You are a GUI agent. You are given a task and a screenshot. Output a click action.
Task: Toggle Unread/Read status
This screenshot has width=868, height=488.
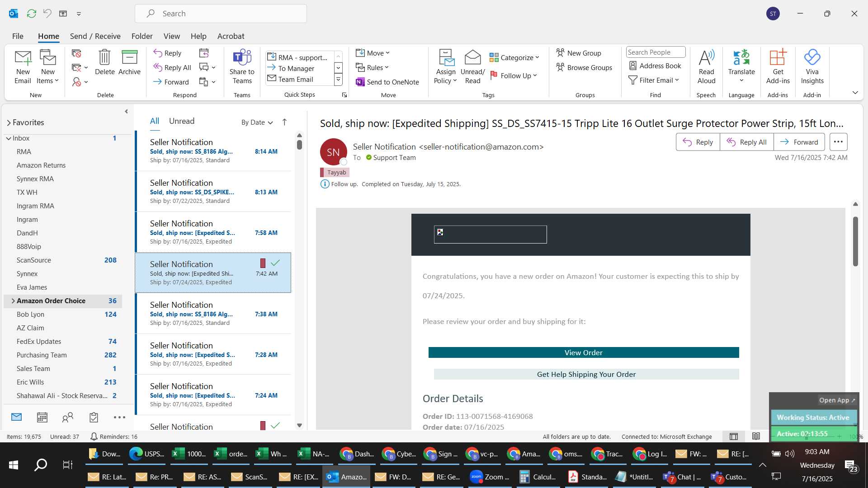(472, 67)
